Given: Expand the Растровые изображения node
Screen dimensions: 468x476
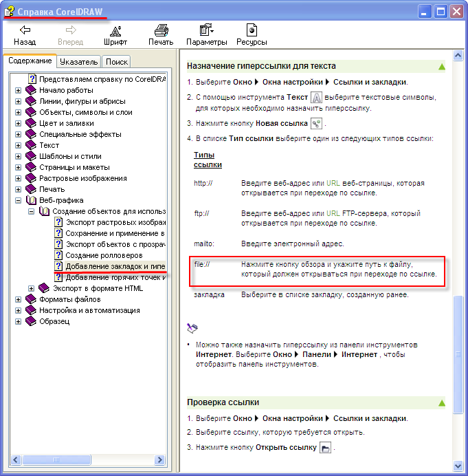Looking at the screenshot, I should pyautogui.click(x=18, y=178).
